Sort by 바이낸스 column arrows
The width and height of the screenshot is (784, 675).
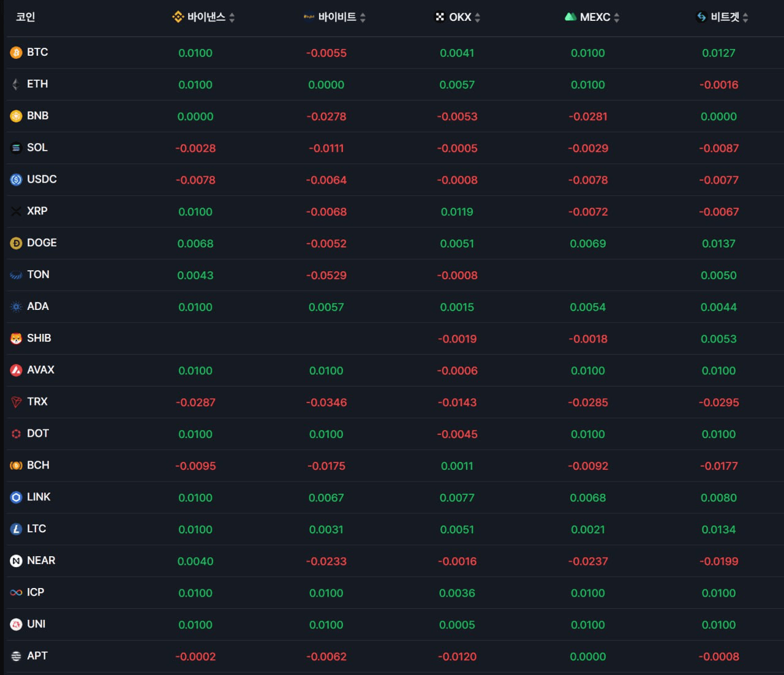tap(232, 18)
